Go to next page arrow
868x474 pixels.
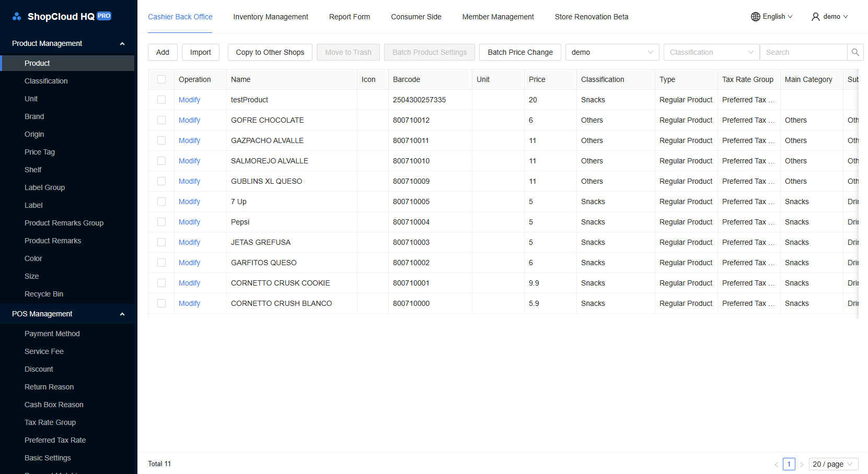pos(802,464)
